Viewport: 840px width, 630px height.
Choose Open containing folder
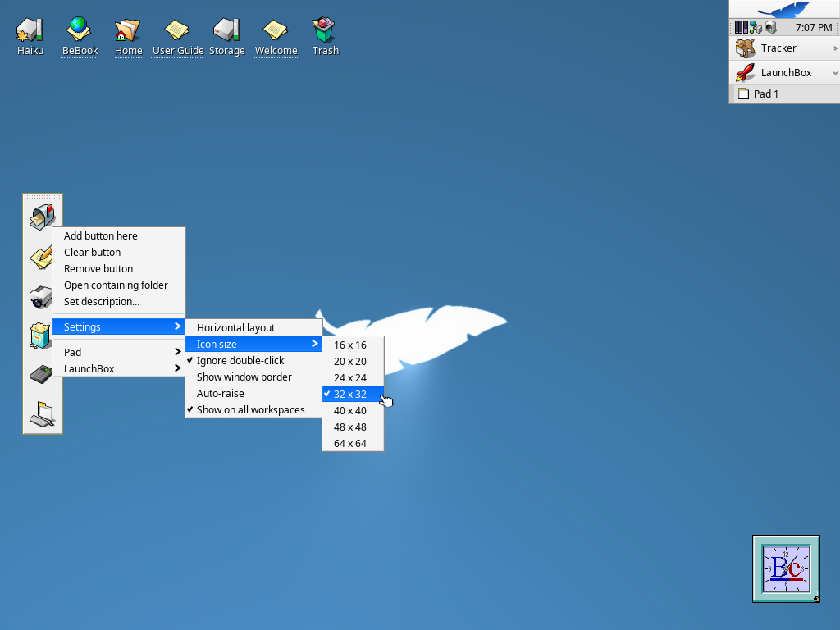[x=119, y=285]
